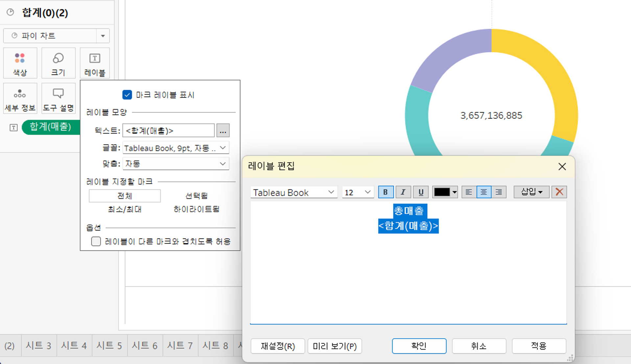
Task: Open text editor via ellipsis button
Action: point(223,131)
